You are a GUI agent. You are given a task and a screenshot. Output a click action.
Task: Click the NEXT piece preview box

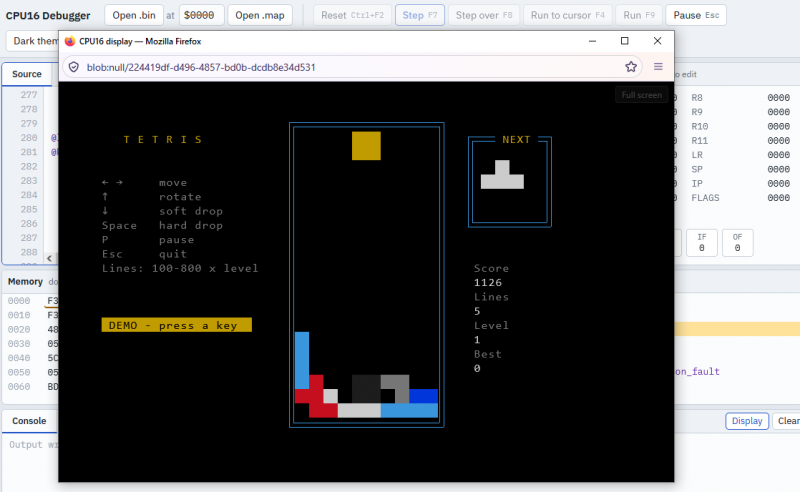click(x=510, y=182)
